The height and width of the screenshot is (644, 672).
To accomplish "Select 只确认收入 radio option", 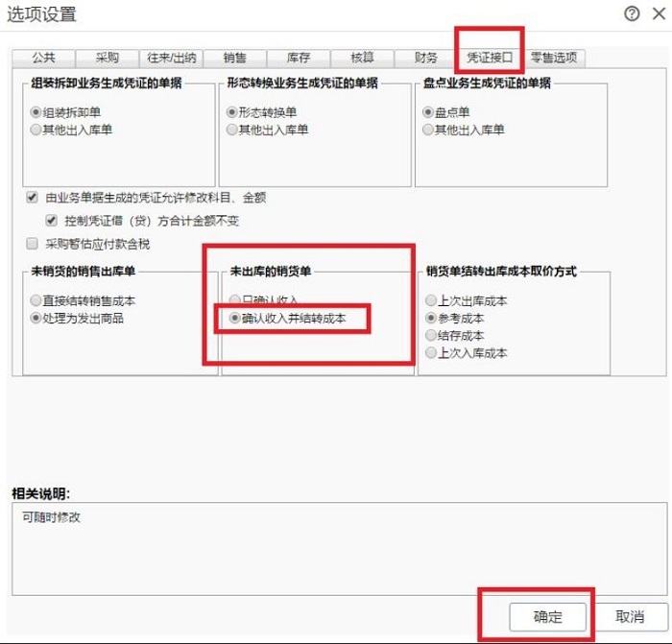I will click(x=263, y=300).
